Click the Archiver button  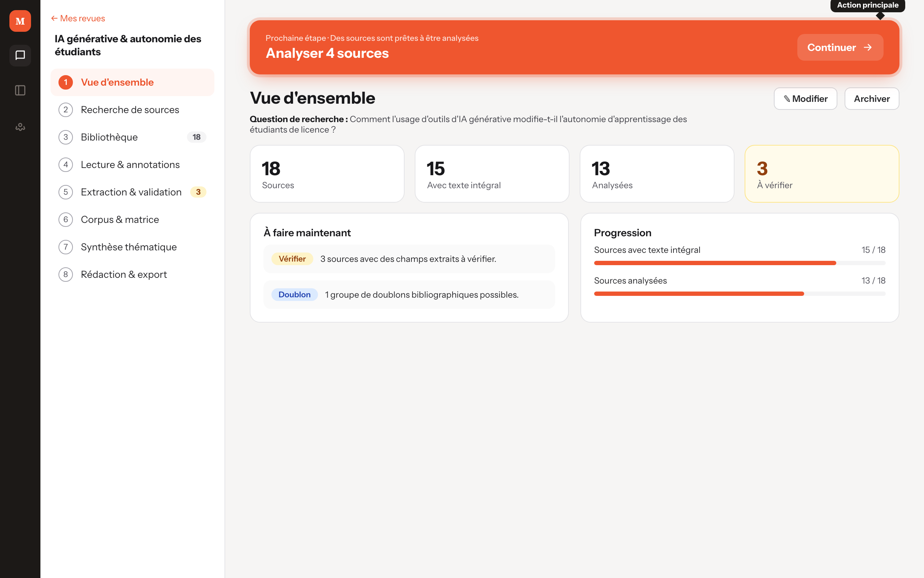pyautogui.click(x=872, y=99)
